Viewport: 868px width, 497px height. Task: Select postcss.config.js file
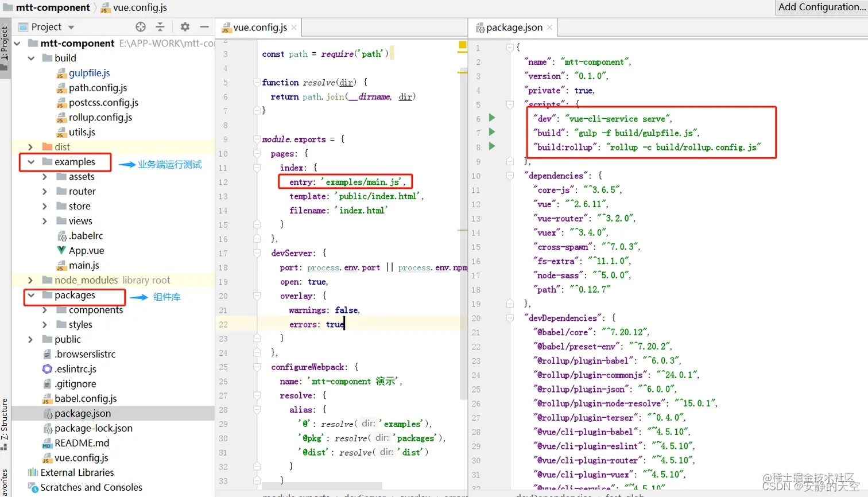point(103,103)
